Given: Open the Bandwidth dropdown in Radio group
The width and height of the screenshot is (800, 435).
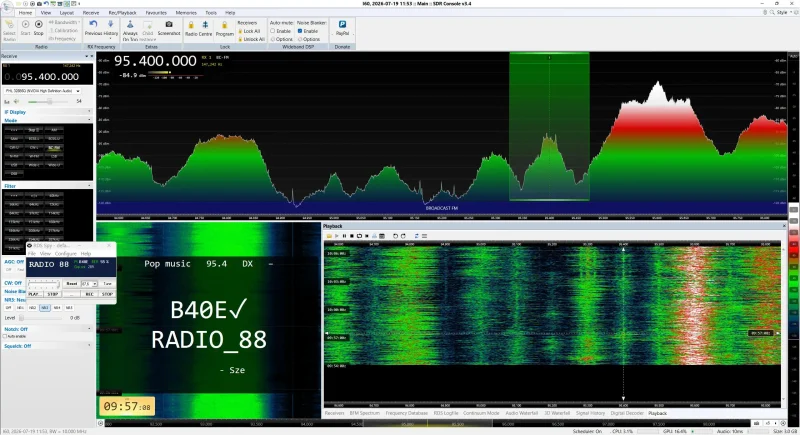Looking at the screenshot, I should 65,22.
